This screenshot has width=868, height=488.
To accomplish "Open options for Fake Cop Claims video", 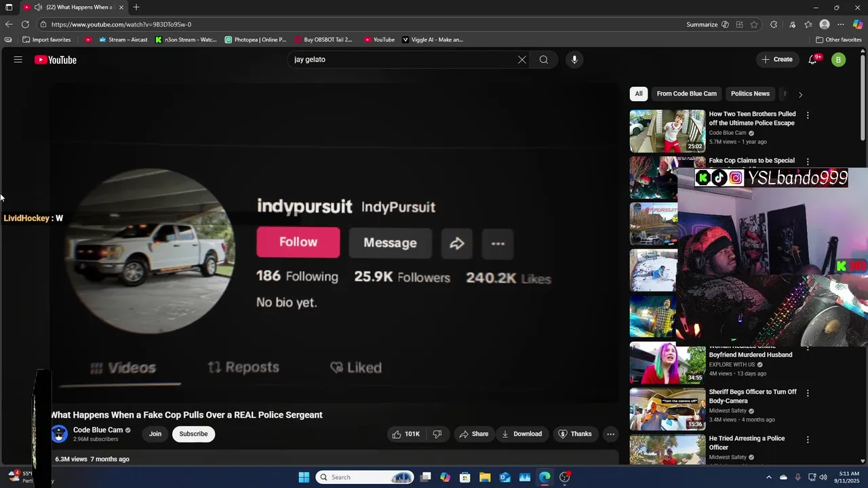I will tap(808, 161).
